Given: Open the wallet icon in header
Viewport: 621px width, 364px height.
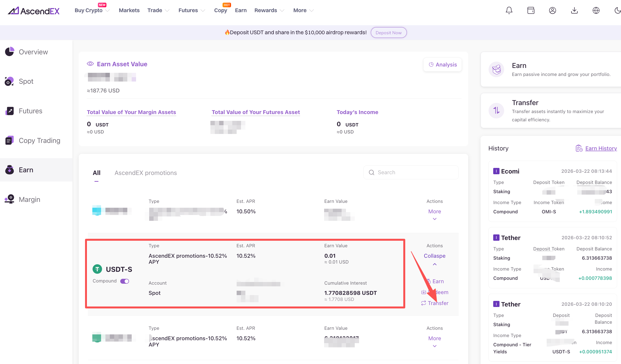Looking at the screenshot, I should coord(531,10).
